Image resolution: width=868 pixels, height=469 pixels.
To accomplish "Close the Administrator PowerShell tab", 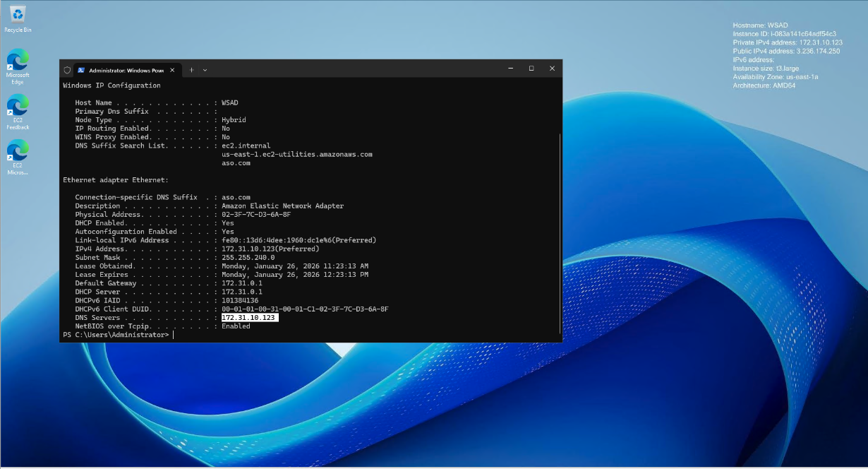I will tap(173, 70).
